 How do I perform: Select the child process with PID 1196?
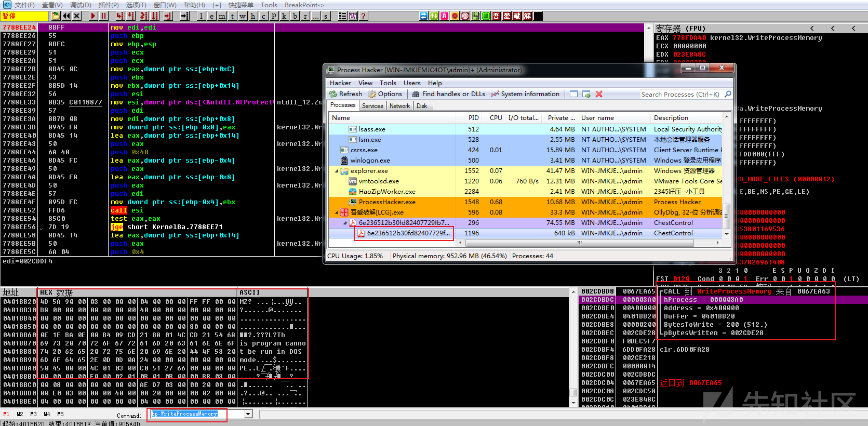pos(525,233)
